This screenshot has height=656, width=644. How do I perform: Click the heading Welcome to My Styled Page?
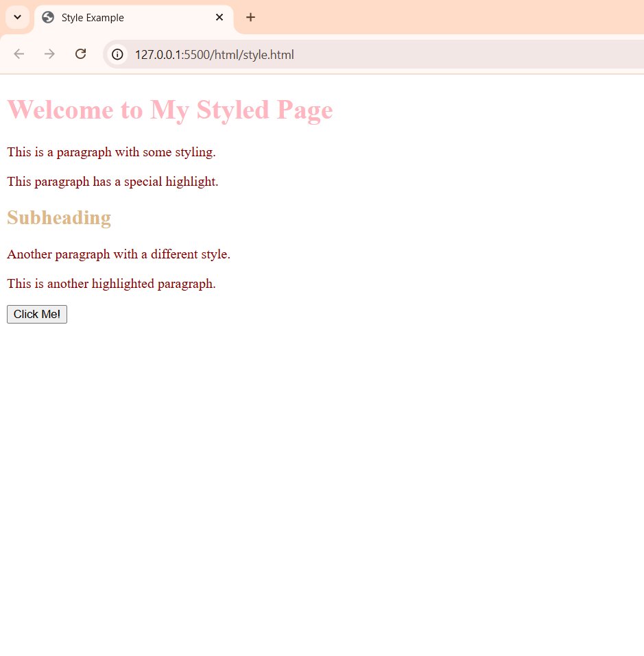[x=170, y=110]
